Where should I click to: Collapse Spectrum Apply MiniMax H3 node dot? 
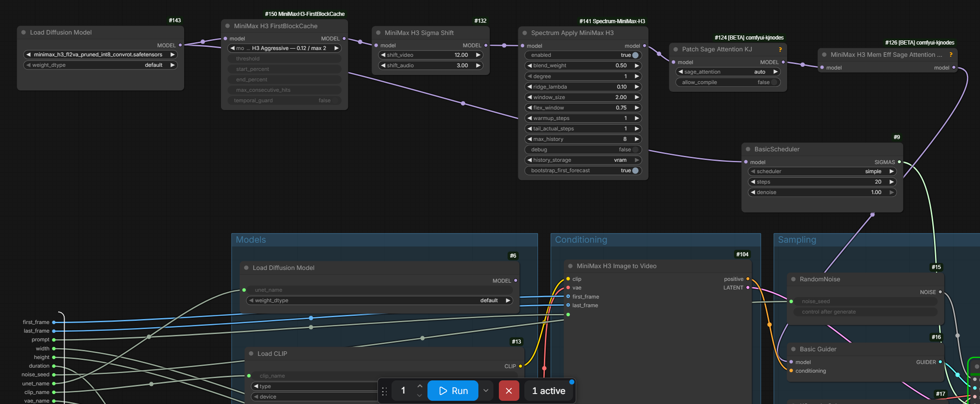point(525,33)
